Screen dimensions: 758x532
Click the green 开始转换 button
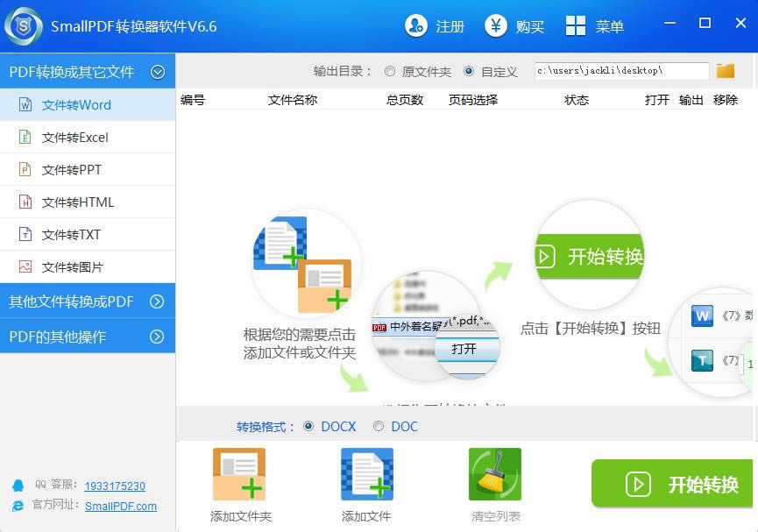click(672, 483)
